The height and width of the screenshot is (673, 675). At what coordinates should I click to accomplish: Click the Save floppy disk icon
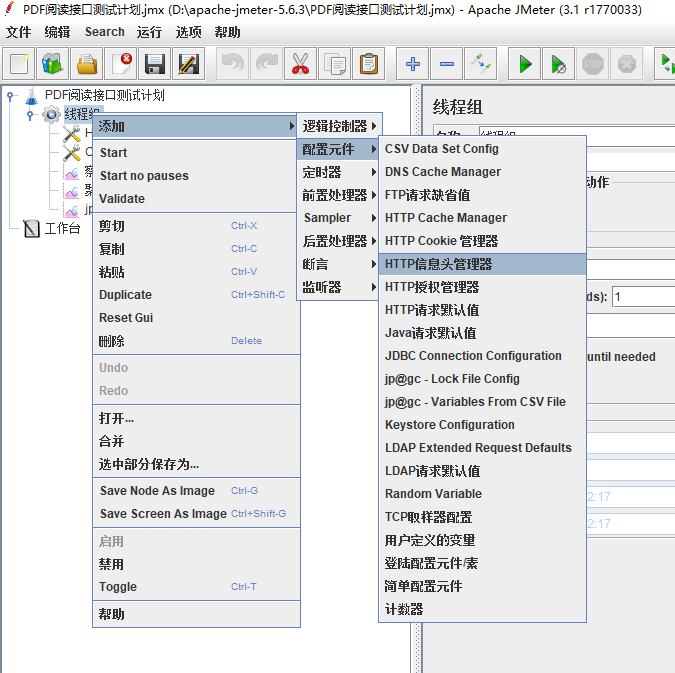155,64
